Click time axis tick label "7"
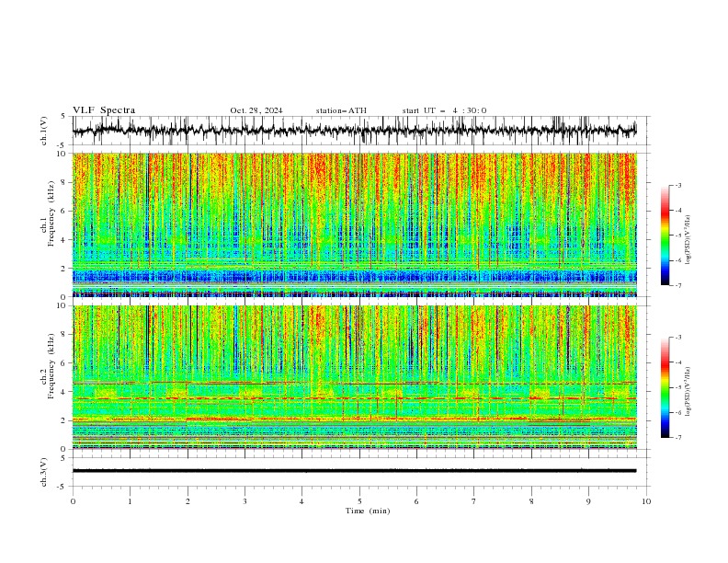The image size is (728, 563). click(x=474, y=501)
